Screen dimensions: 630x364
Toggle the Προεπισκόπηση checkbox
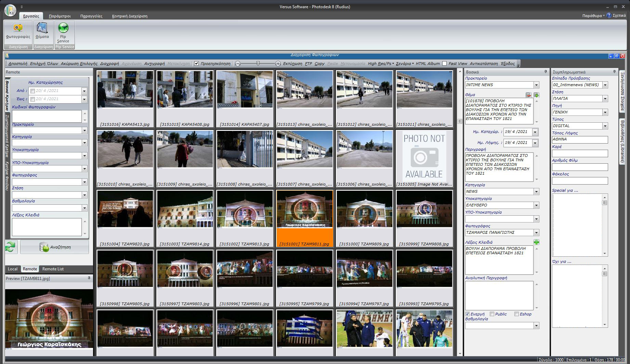(197, 64)
